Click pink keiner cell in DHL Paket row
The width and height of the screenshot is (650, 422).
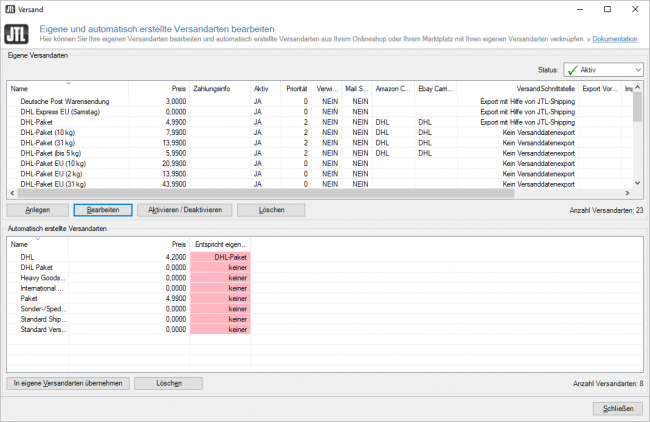220,268
